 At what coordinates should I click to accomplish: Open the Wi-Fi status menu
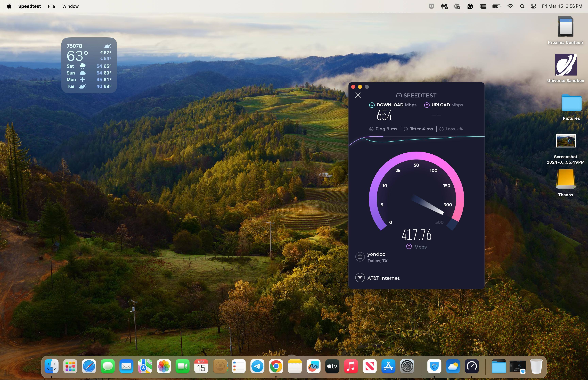tap(510, 6)
